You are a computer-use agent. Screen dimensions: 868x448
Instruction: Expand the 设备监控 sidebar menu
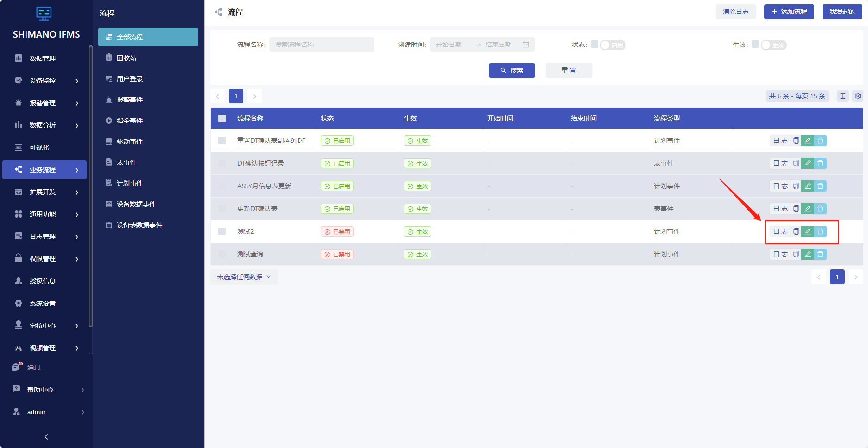pyautogui.click(x=44, y=81)
